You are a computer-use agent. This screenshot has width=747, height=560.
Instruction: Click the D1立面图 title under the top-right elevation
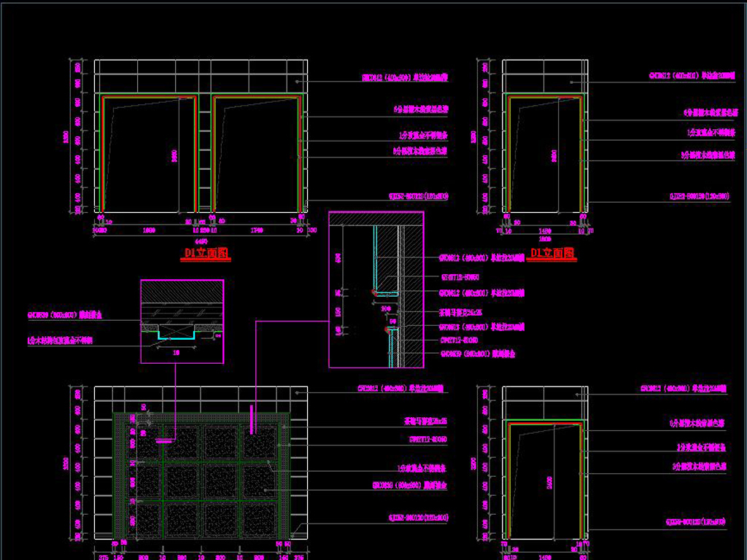(551, 253)
